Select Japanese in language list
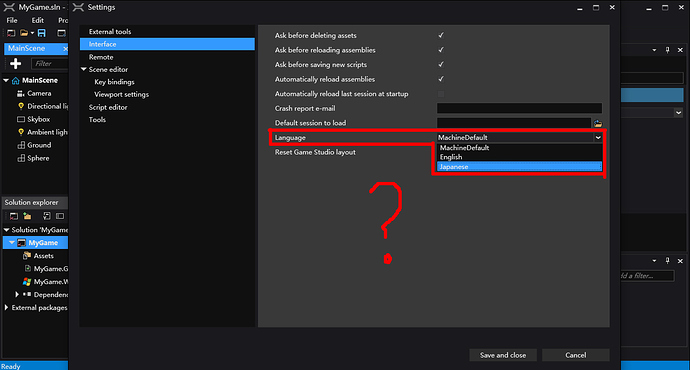This screenshot has width=690, height=370. coord(519,167)
